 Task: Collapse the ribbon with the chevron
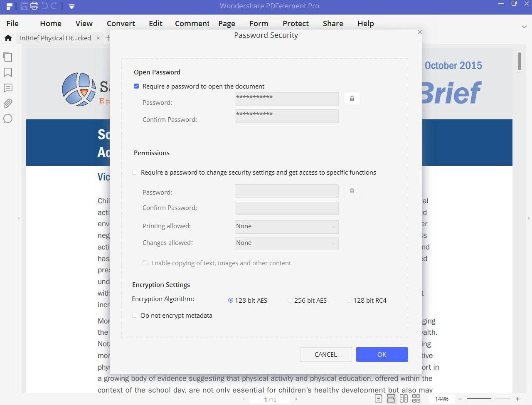click(x=524, y=27)
